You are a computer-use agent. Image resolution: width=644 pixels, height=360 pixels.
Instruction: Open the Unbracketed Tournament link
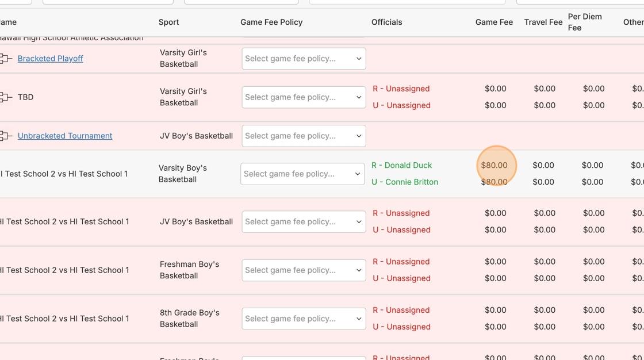(x=64, y=136)
